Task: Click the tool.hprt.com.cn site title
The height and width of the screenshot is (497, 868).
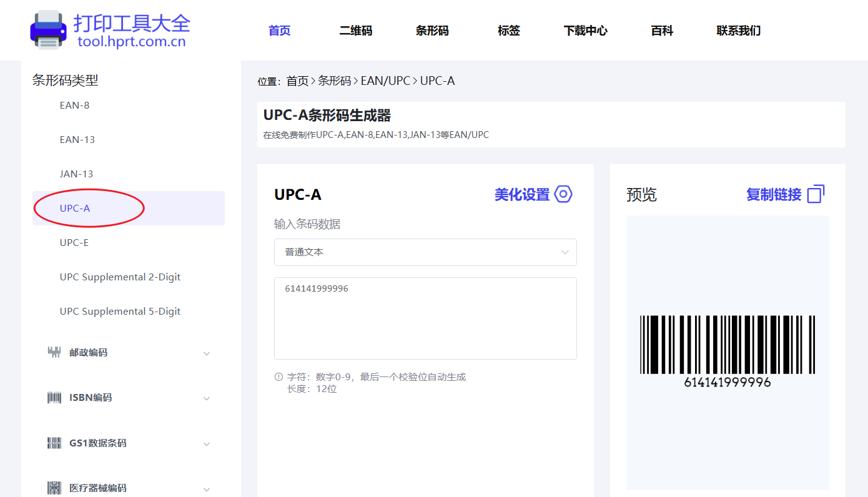Action: point(132,42)
